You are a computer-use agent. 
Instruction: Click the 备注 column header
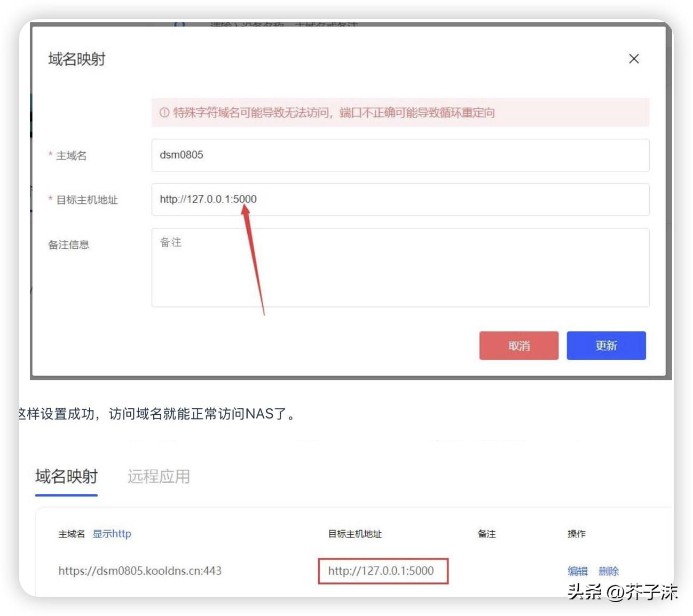pos(486,534)
